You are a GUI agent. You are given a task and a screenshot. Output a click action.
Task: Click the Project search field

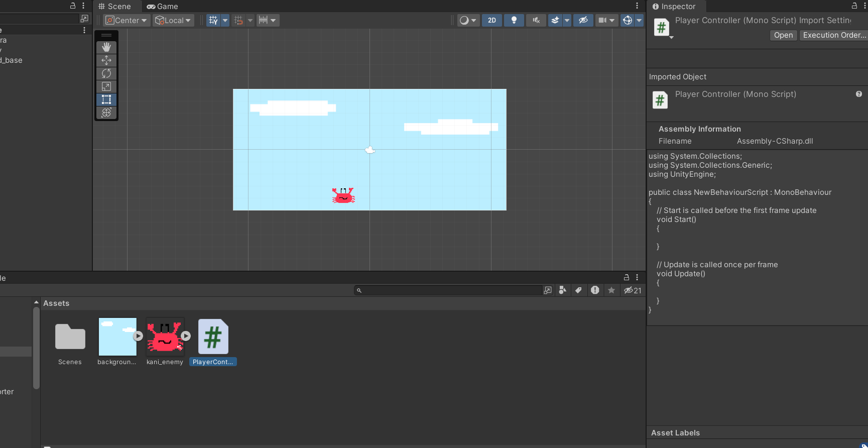tap(448, 290)
